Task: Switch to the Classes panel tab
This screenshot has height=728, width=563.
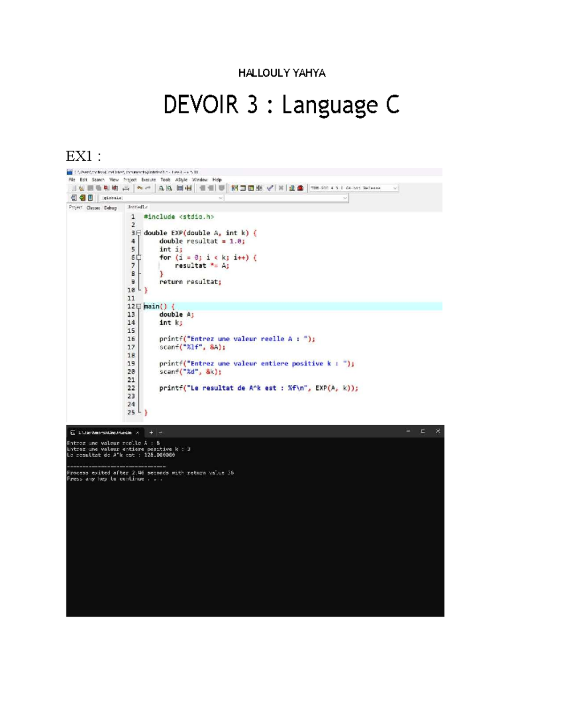Action: (93, 208)
